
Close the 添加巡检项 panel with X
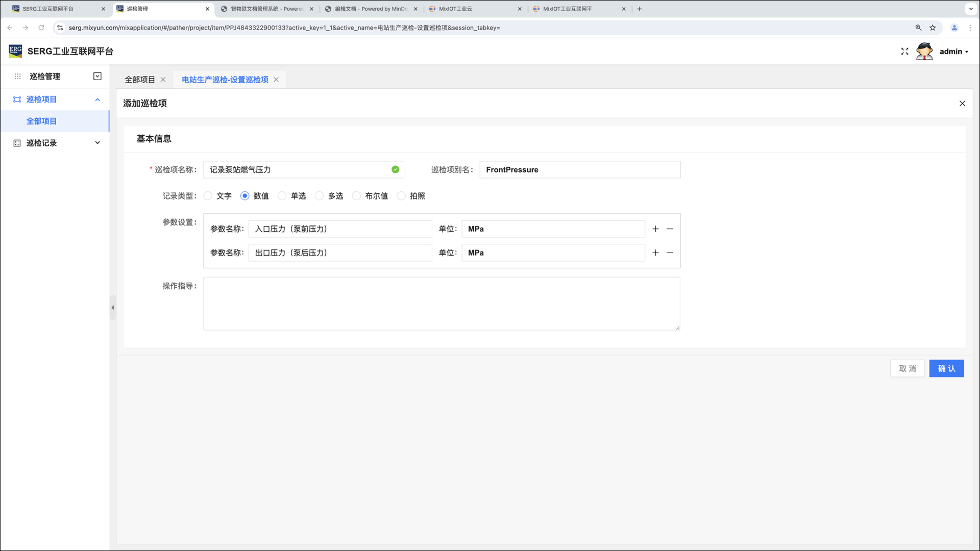[x=962, y=104]
